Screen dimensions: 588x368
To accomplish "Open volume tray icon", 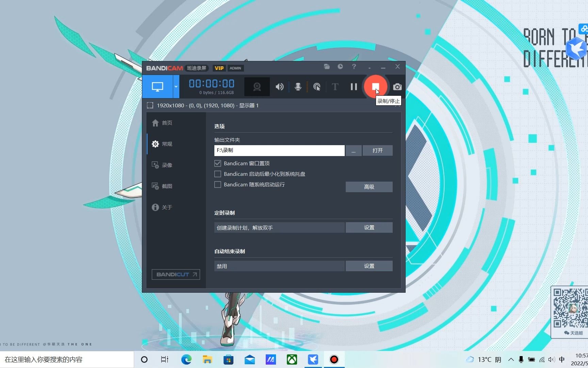I will coord(552,359).
